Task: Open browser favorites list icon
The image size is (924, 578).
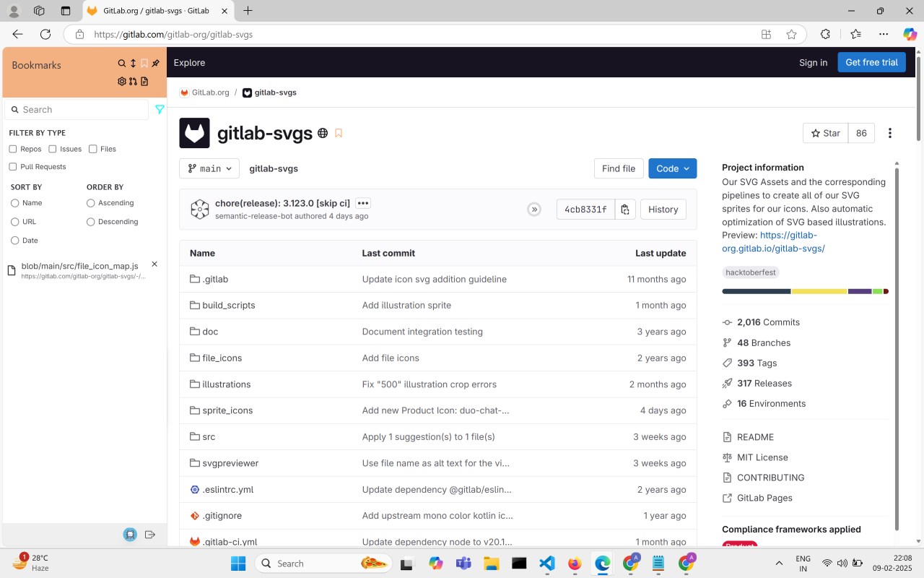Action: (855, 34)
